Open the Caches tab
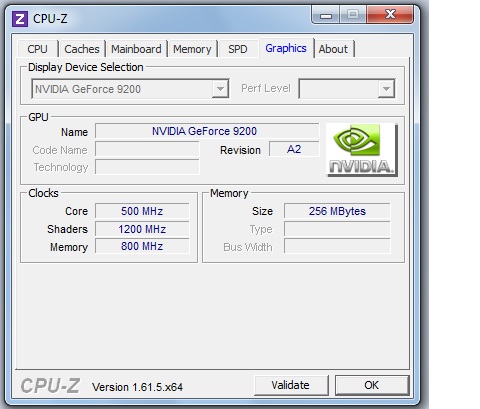This screenshot has width=480, height=409. pyautogui.click(x=82, y=49)
